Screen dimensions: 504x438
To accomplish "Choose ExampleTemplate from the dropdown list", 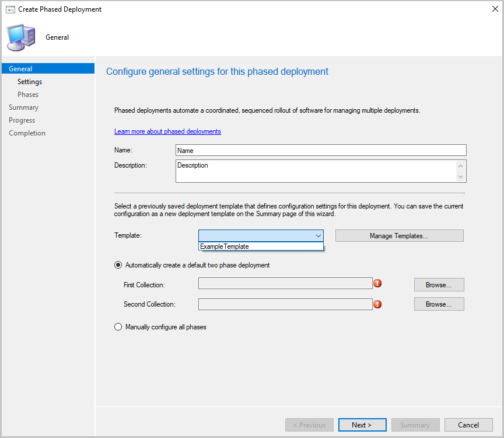I will [x=261, y=246].
